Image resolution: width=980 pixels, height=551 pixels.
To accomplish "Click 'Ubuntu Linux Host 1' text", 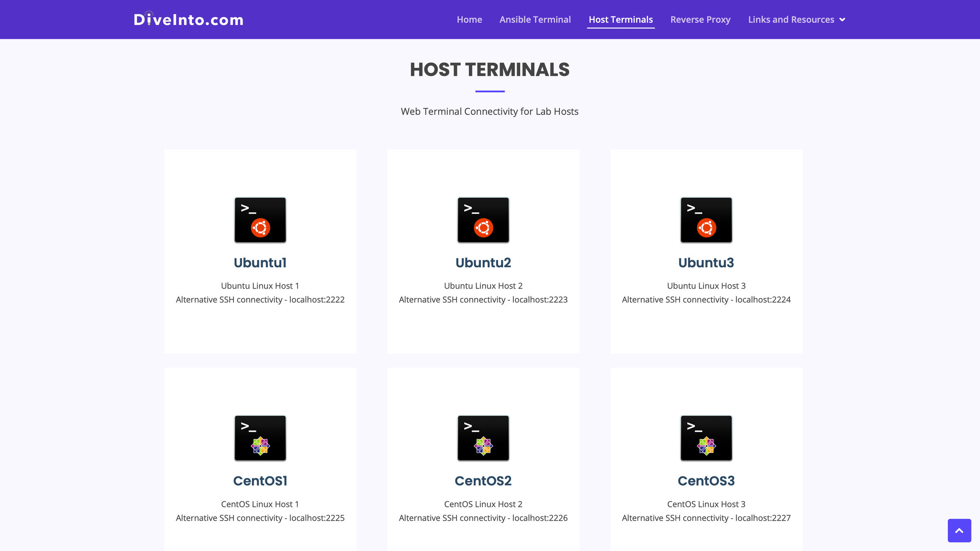I will tap(260, 286).
